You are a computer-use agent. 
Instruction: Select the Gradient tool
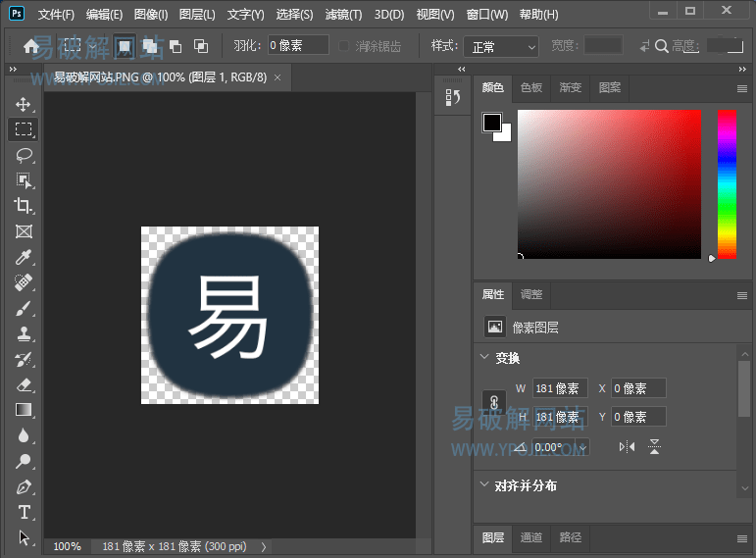[24, 410]
